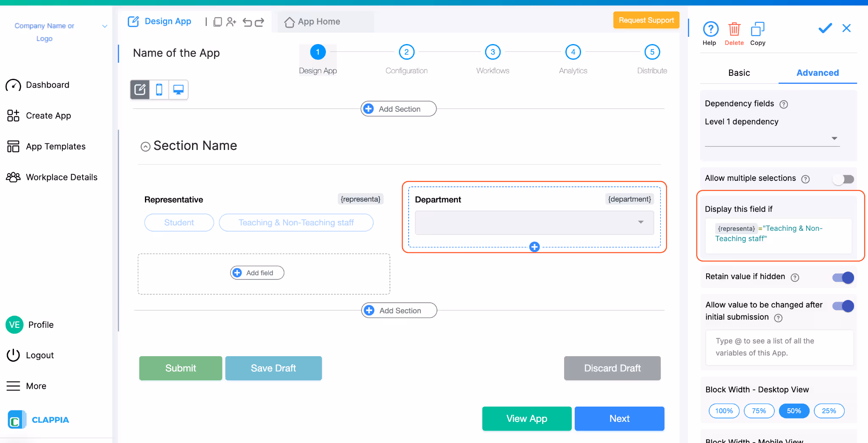Click the Name of the App title
Viewport: 868px width, 443px height.
[x=176, y=53]
